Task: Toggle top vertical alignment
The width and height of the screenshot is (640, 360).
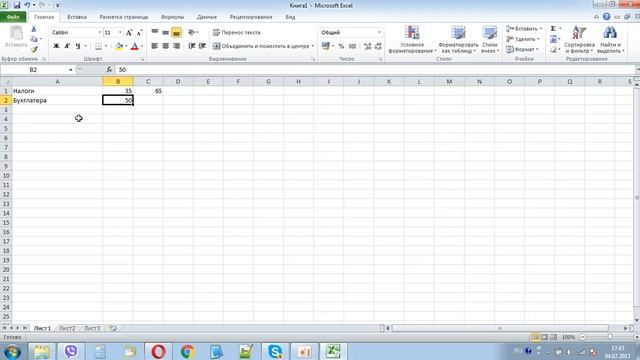Action: 155,32
